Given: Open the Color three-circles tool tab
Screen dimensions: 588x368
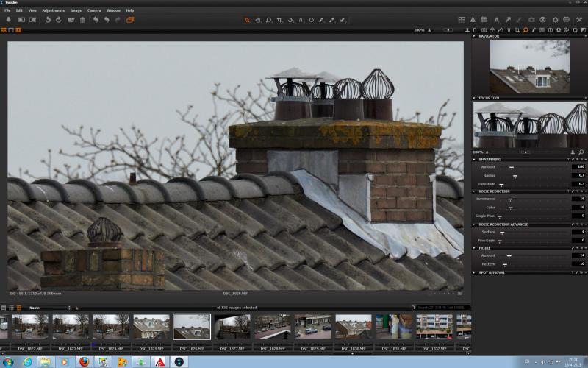Looking at the screenshot, I should coord(492,30).
